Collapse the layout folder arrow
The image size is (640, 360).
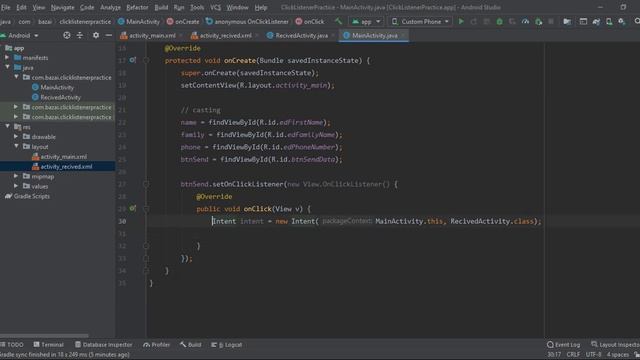coord(16,147)
